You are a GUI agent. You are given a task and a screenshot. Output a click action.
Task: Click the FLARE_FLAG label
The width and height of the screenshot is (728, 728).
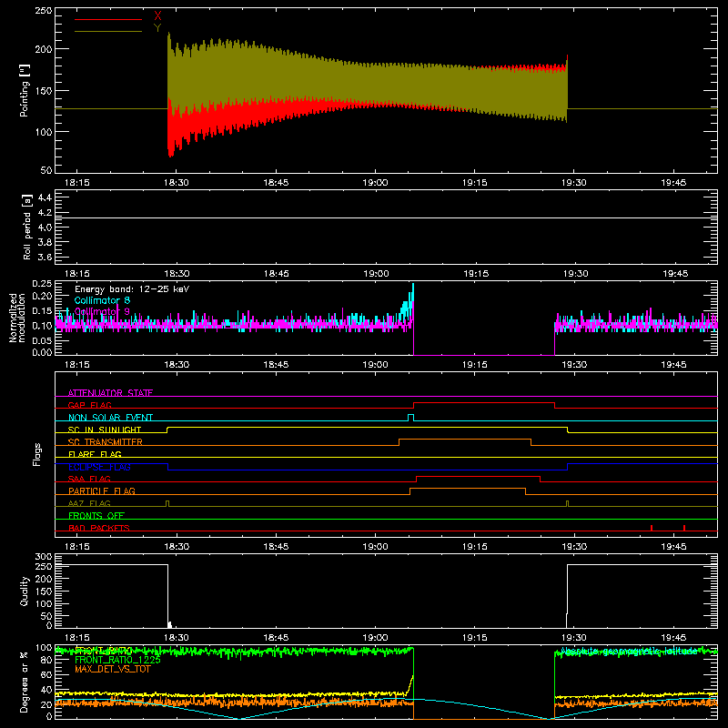point(95,454)
